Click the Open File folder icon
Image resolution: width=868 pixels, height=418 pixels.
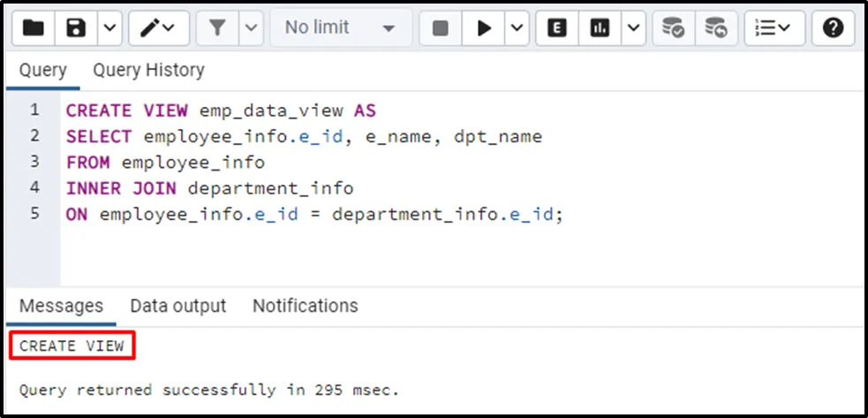[34, 28]
